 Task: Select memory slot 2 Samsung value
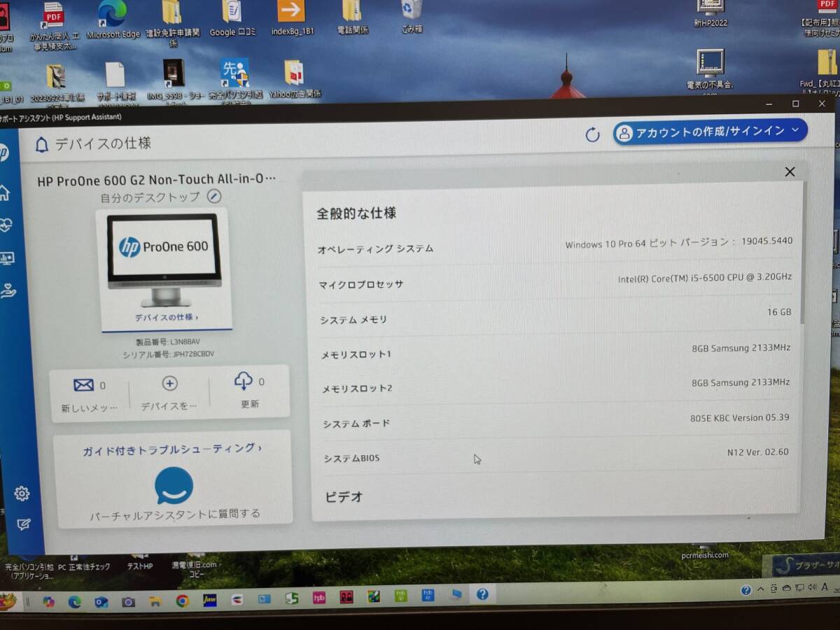(741, 382)
